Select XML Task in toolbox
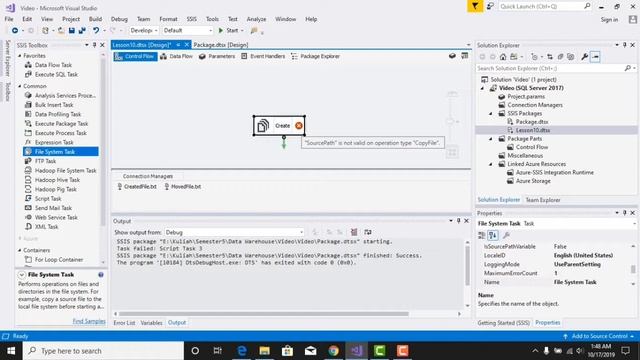Screen dimensions: 640x360 [46, 227]
